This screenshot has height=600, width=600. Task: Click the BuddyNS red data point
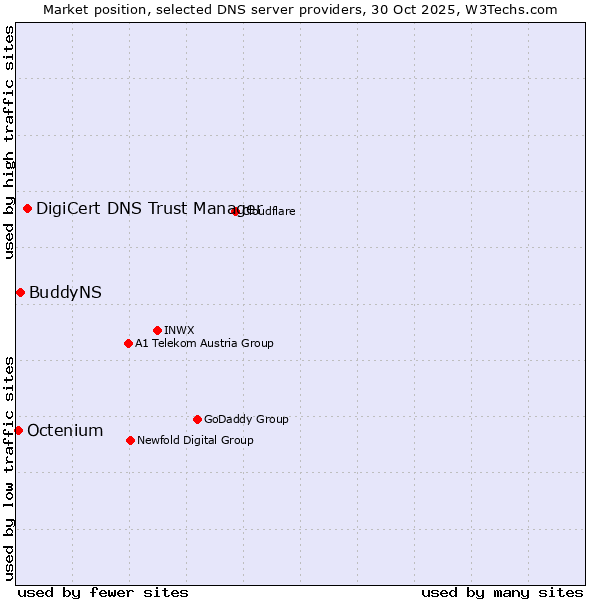tap(20, 292)
